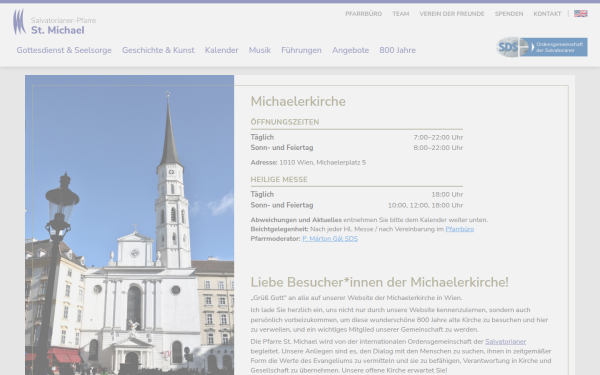This screenshot has width=600, height=375.
Task: Click the Michaelerkirche heading
Action: click(x=298, y=101)
